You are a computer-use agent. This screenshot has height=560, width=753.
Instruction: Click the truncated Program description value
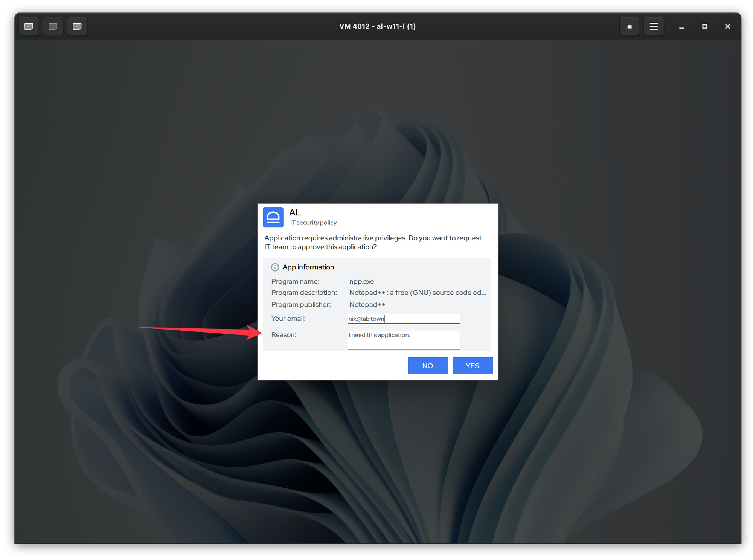pyautogui.click(x=418, y=293)
